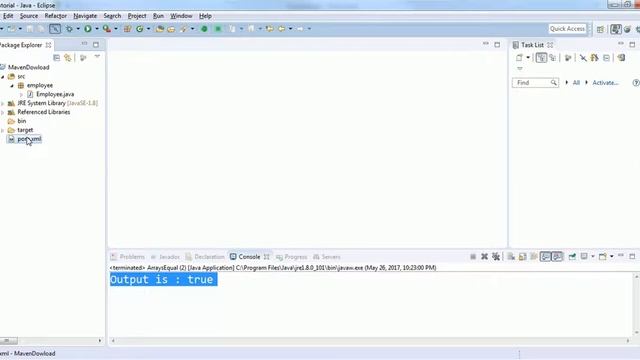Expand JRE System Library node

coord(2,103)
